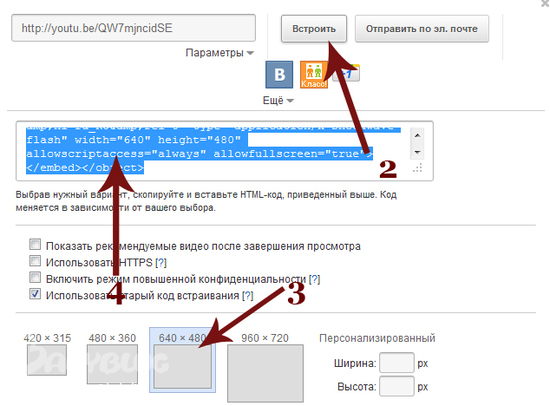
Task: Expand the Ещё sharing options
Action: [x=278, y=100]
